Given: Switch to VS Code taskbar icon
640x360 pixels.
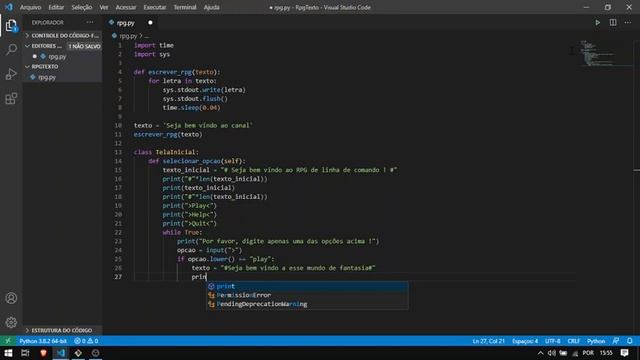Looking at the screenshot, I should pos(61,353).
